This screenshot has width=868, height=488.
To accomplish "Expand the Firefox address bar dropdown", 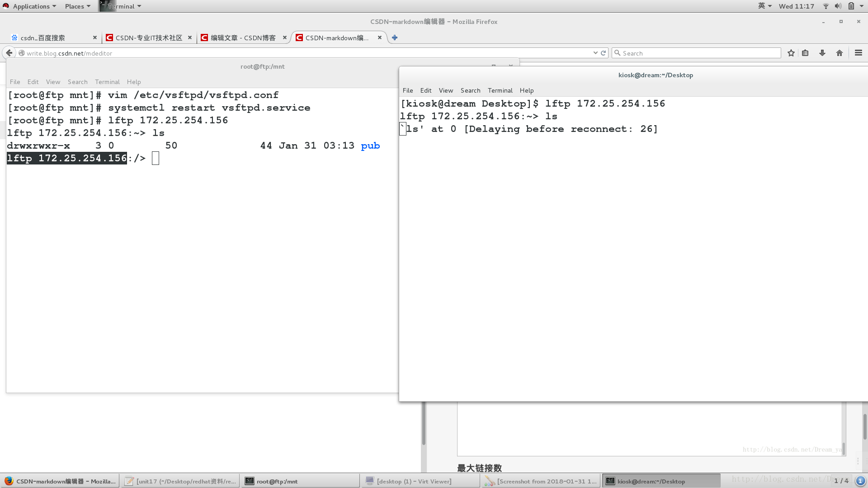I will point(595,53).
